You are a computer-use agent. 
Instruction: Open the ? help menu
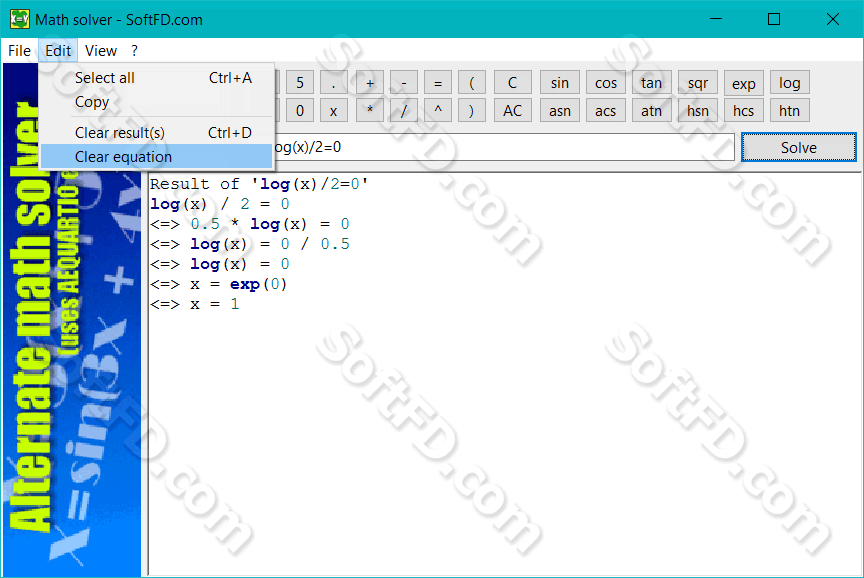click(134, 51)
